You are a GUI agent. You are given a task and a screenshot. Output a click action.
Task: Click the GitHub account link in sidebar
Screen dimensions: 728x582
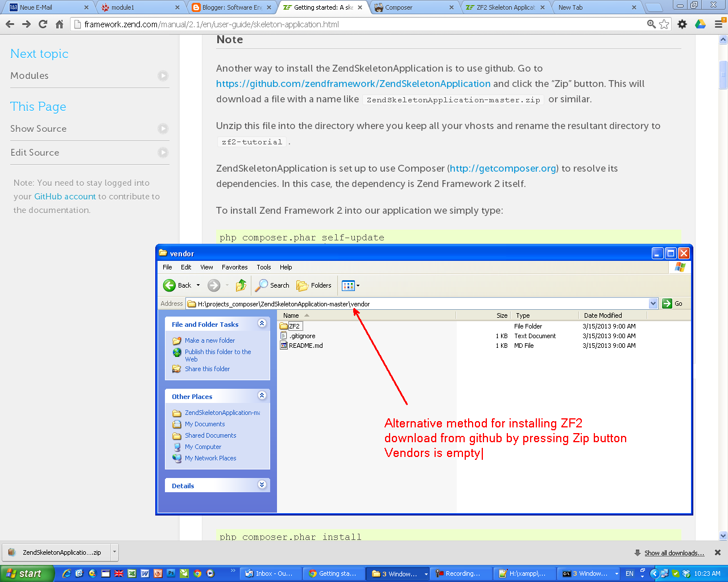pyautogui.click(x=65, y=197)
